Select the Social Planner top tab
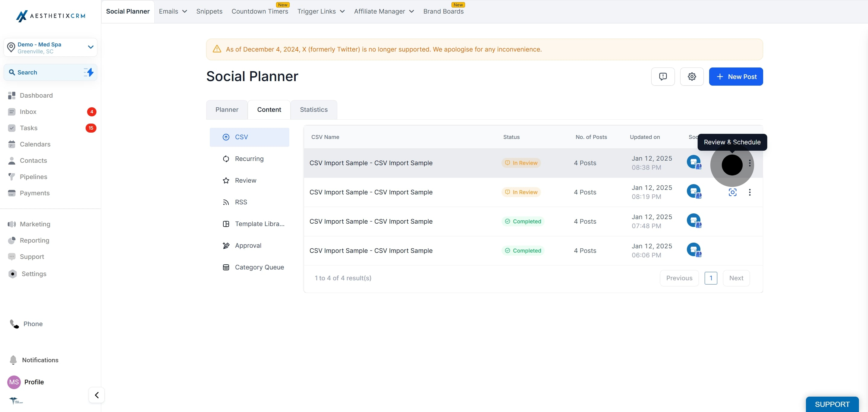This screenshot has height=412, width=868. pos(128,11)
